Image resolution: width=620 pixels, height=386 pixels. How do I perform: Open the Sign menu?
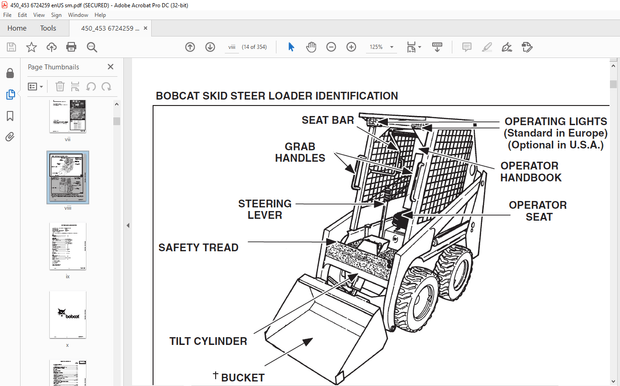point(56,15)
